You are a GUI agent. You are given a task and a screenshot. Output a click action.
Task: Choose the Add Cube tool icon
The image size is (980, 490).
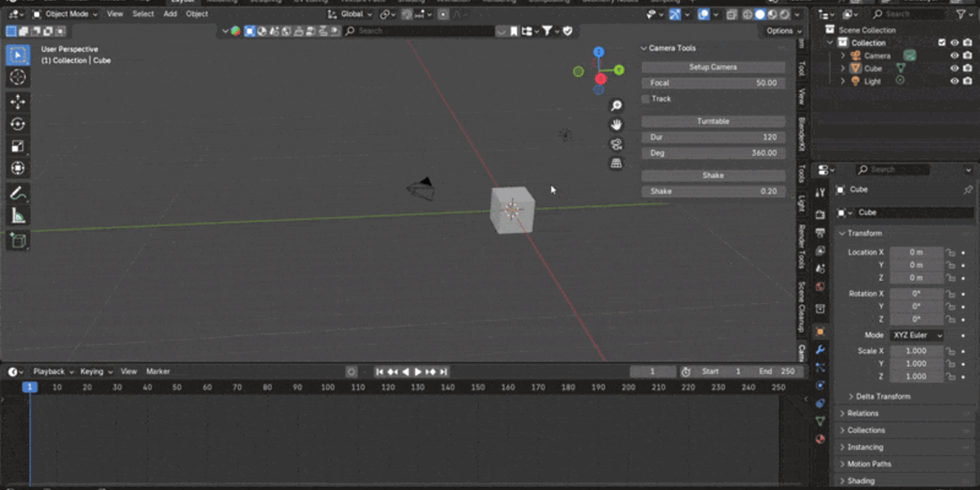click(18, 241)
